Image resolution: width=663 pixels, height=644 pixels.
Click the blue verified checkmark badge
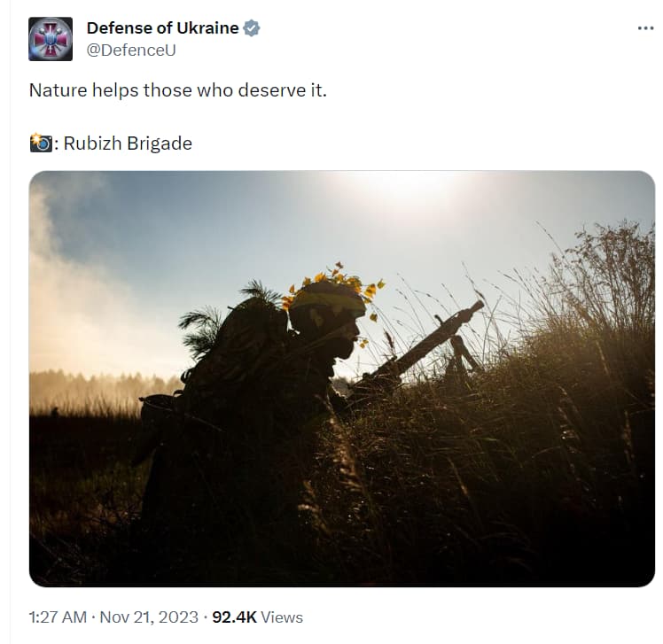pyautogui.click(x=252, y=28)
